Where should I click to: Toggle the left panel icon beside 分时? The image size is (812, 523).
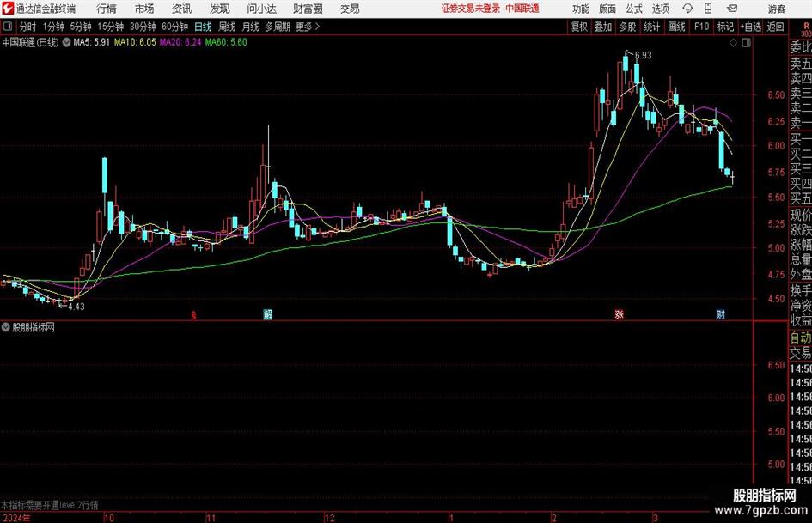8,27
